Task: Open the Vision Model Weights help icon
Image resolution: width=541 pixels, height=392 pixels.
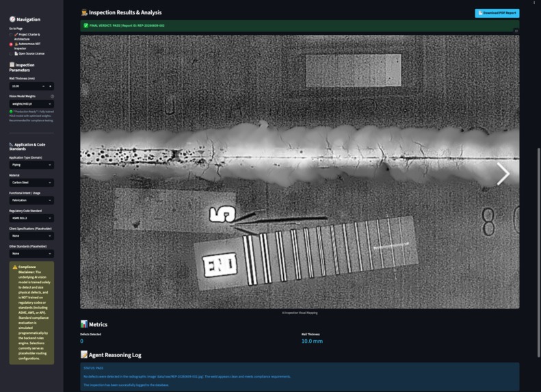Action: [52, 96]
